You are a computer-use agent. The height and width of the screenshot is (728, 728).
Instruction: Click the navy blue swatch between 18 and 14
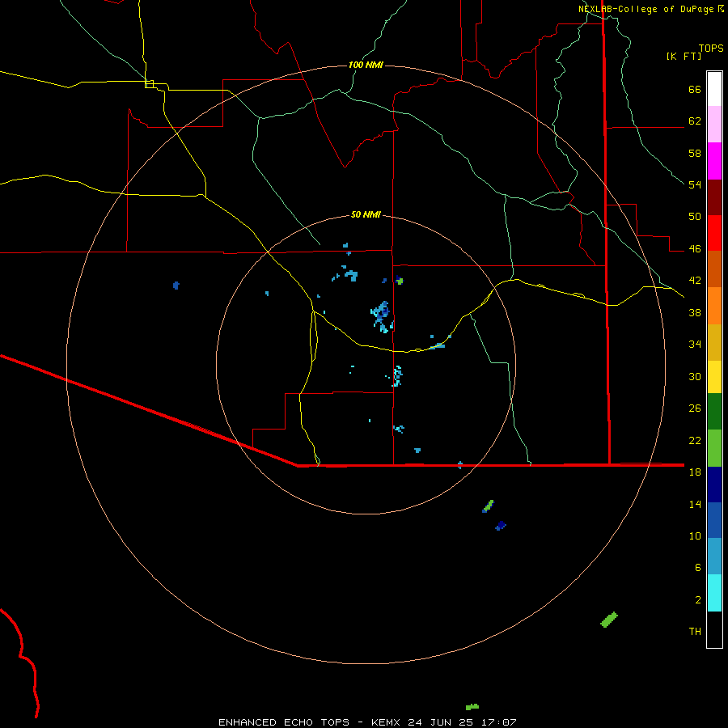[x=714, y=485]
